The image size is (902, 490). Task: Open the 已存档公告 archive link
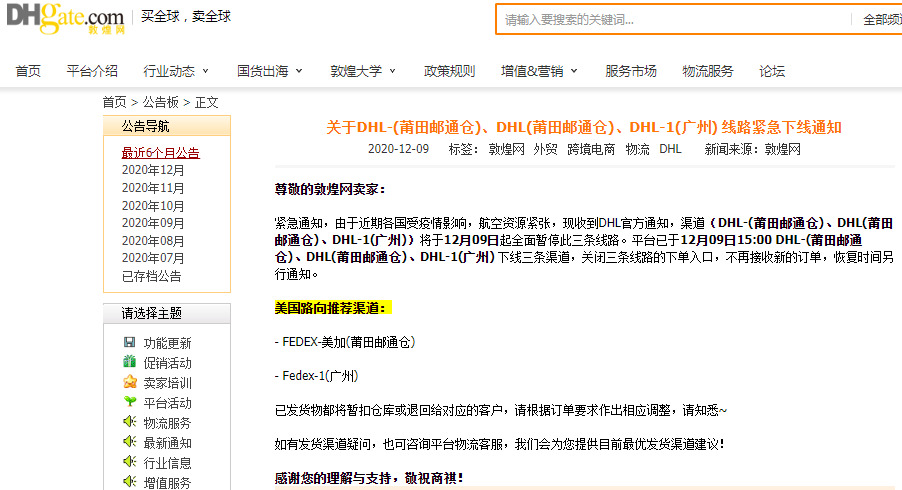tap(151, 276)
